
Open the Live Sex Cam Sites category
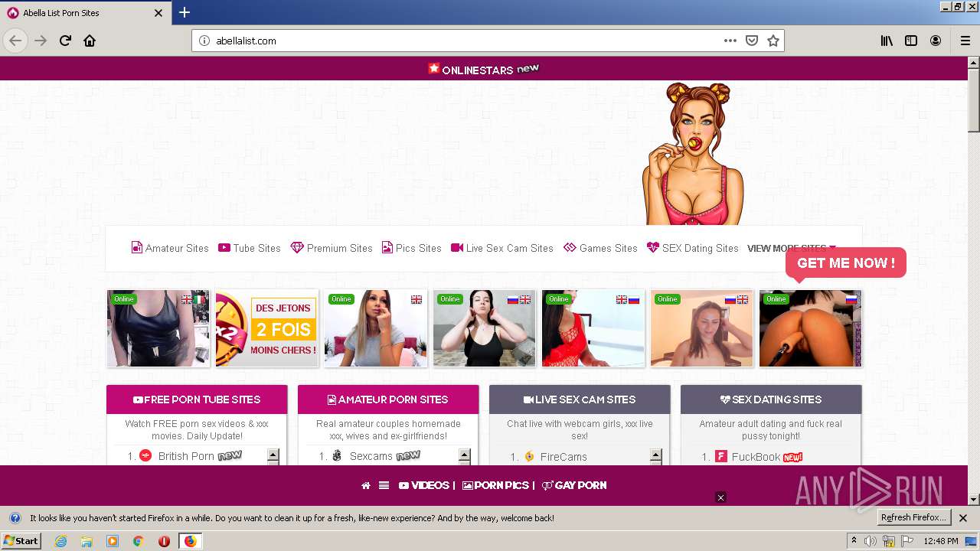click(x=502, y=248)
